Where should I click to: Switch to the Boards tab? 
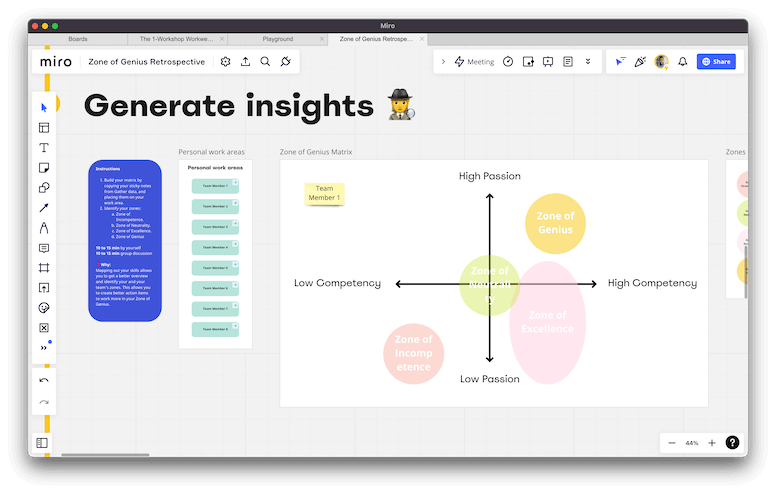click(x=77, y=39)
